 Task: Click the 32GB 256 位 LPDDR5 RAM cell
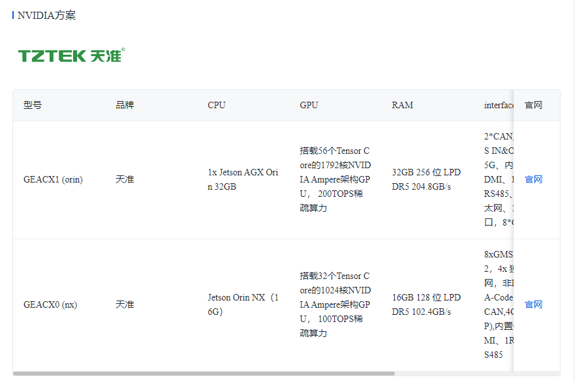tap(426, 179)
